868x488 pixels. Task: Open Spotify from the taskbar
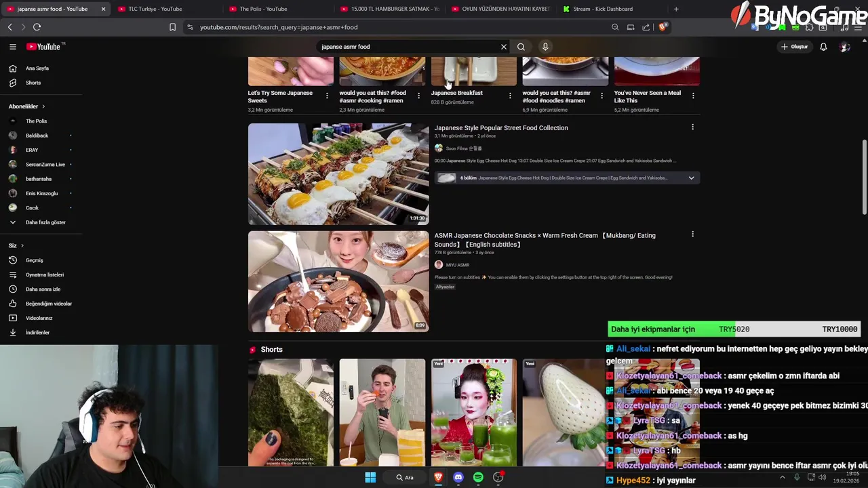click(x=478, y=477)
